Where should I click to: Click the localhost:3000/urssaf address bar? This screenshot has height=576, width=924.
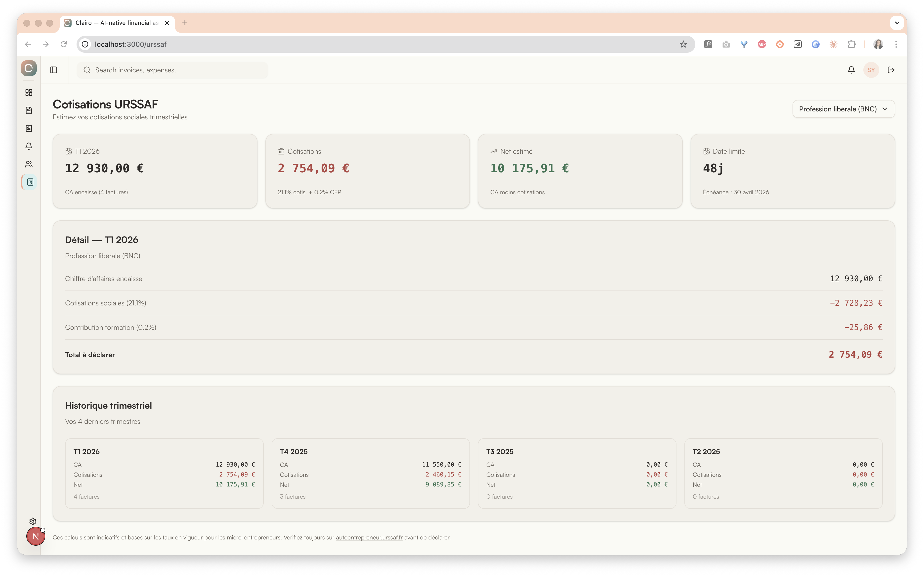coord(386,45)
